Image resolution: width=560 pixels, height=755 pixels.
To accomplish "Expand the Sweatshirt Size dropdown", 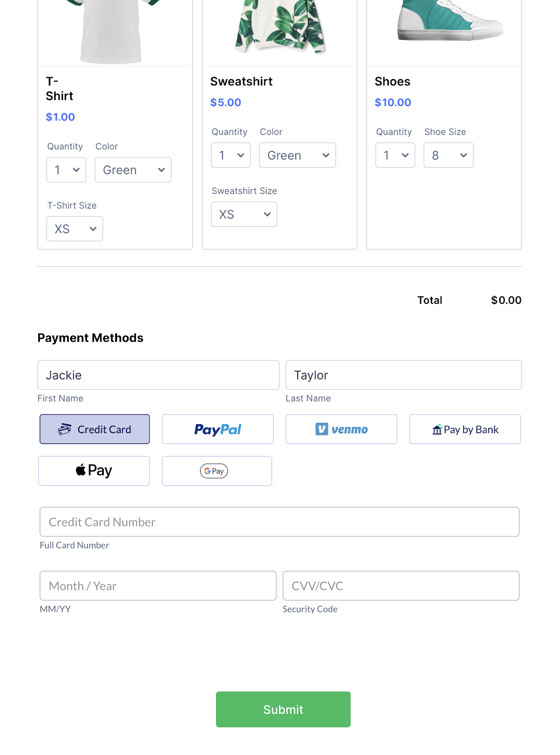I will pyautogui.click(x=244, y=214).
